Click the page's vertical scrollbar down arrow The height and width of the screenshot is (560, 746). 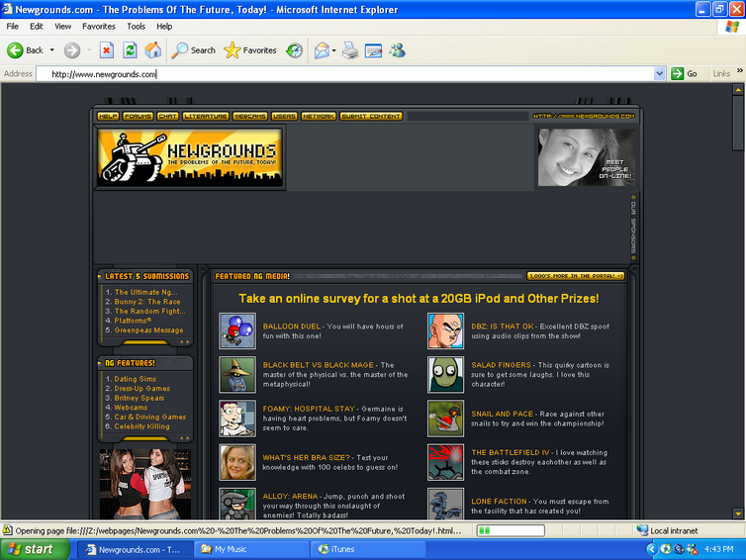(x=738, y=513)
